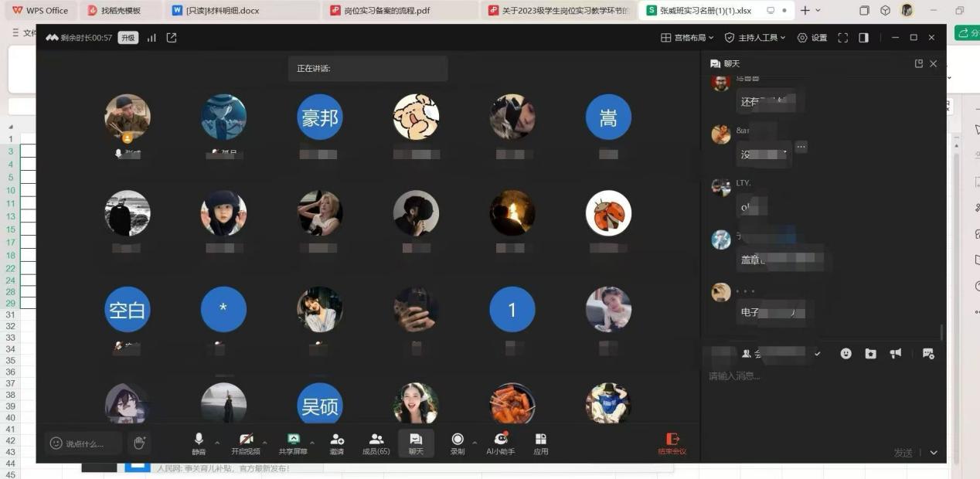The image size is (980, 479).
Task: Pop out the chat panel window
Action: [x=918, y=64]
